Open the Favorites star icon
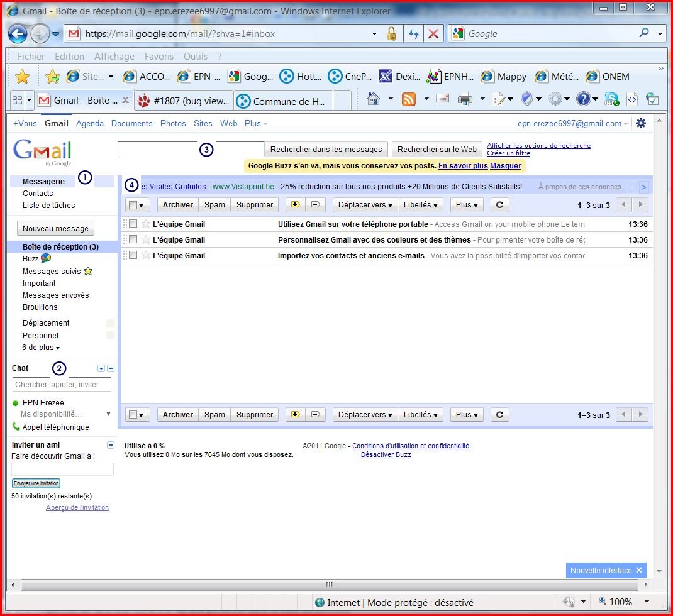 (22, 77)
